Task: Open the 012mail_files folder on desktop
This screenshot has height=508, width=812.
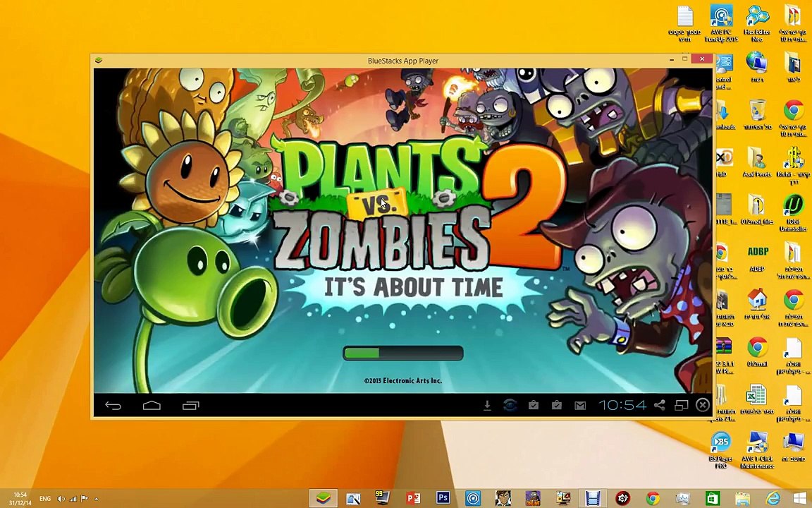Action: click(x=757, y=210)
